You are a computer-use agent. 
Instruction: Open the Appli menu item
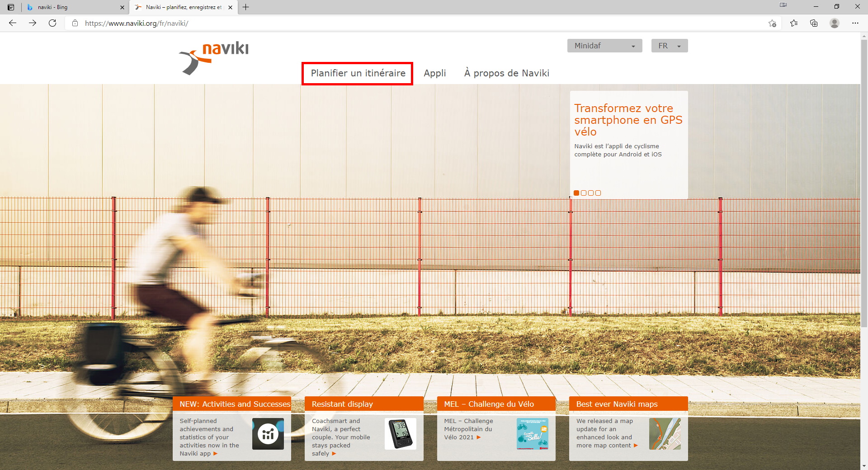pos(434,73)
